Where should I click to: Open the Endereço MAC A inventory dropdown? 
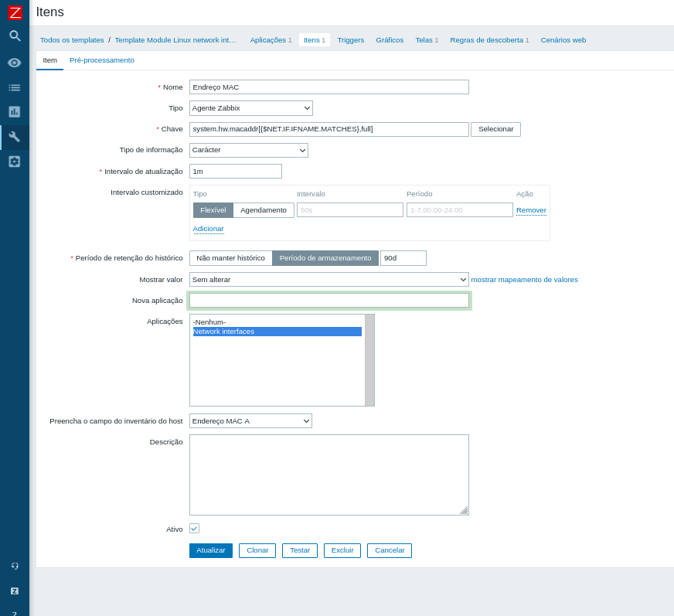250,420
